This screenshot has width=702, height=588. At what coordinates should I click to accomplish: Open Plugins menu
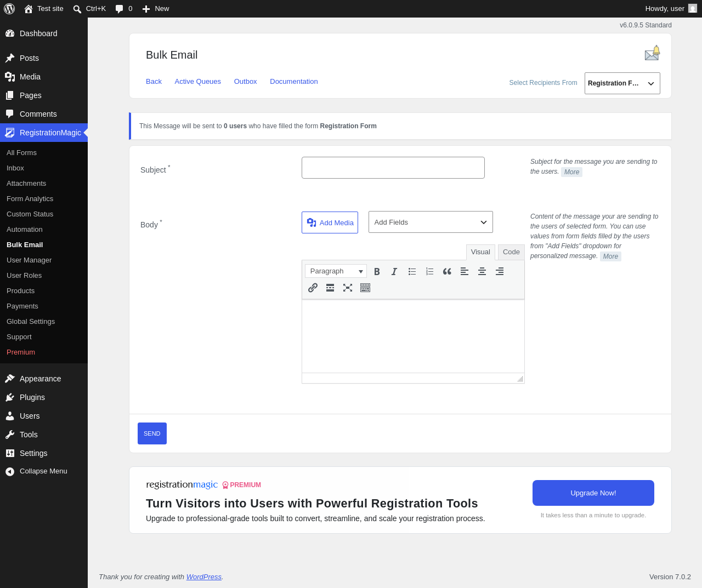point(44,397)
